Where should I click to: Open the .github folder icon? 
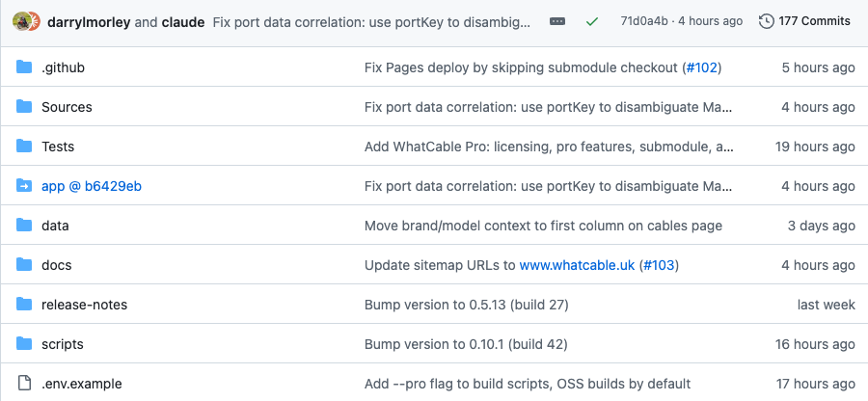coord(24,67)
